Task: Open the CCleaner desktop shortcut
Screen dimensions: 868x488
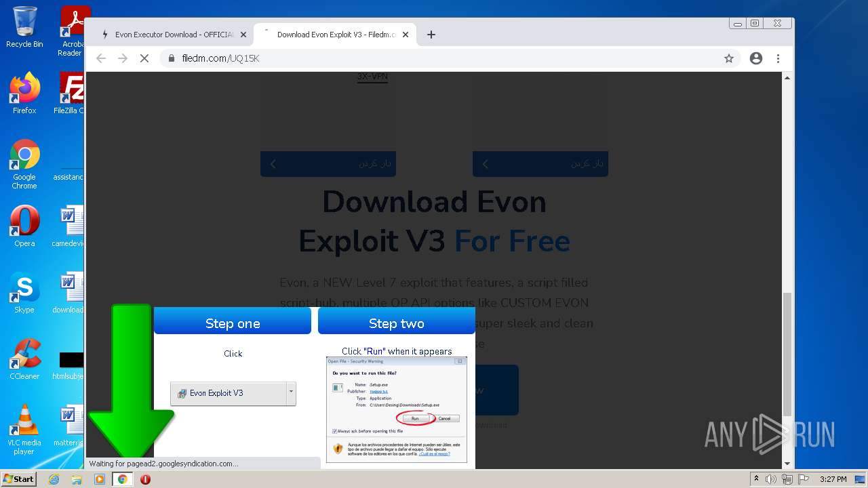Action: [24, 359]
